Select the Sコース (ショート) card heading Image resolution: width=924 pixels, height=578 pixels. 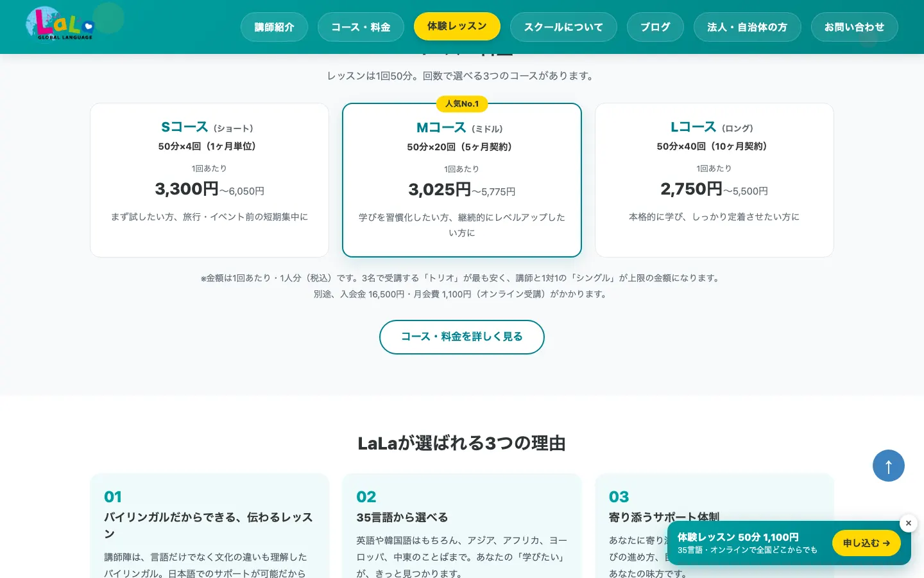click(x=209, y=127)
